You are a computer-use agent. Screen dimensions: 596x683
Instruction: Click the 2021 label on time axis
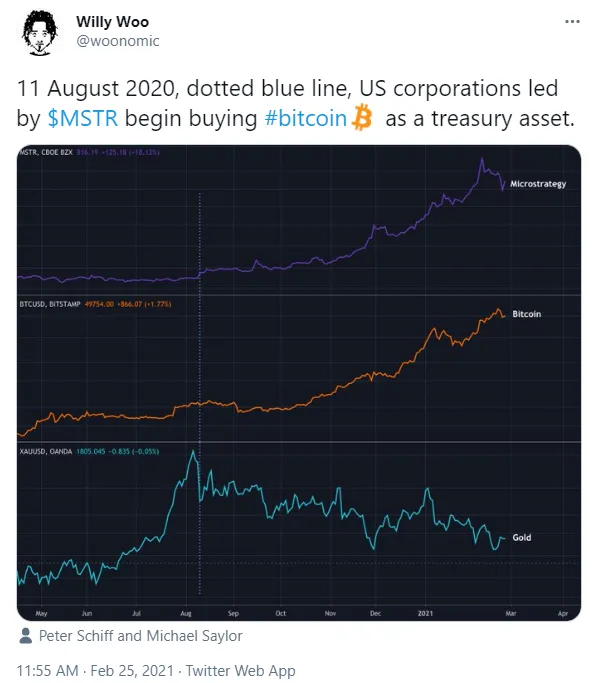point(425,613)
